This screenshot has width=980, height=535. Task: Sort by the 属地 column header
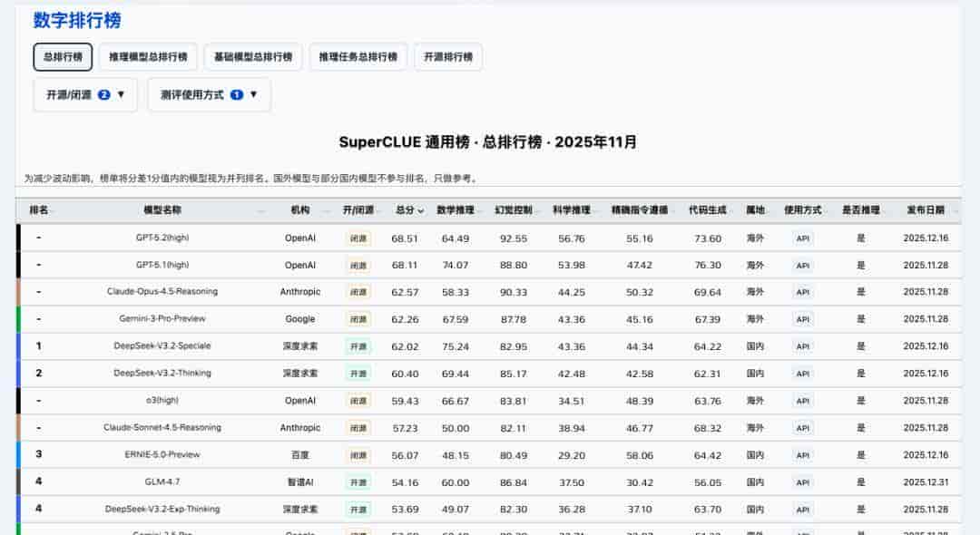click(755, 210)
